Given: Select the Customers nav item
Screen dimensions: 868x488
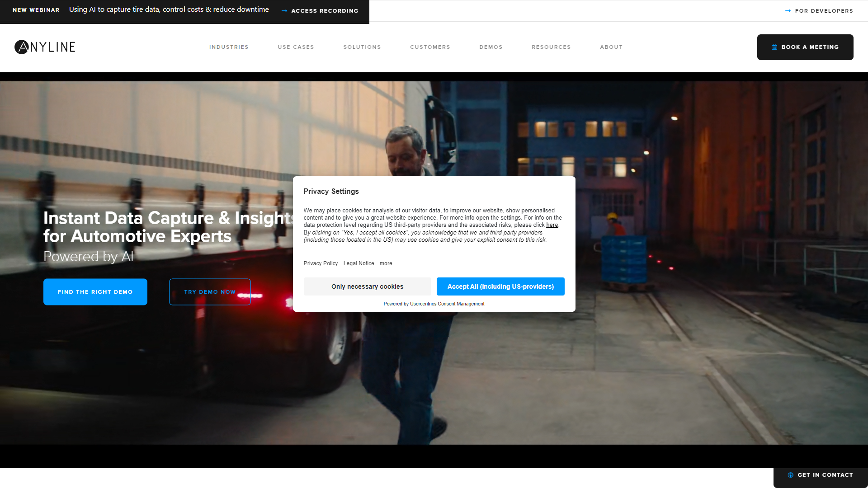Looking at the screenshot, I should 430,47.
